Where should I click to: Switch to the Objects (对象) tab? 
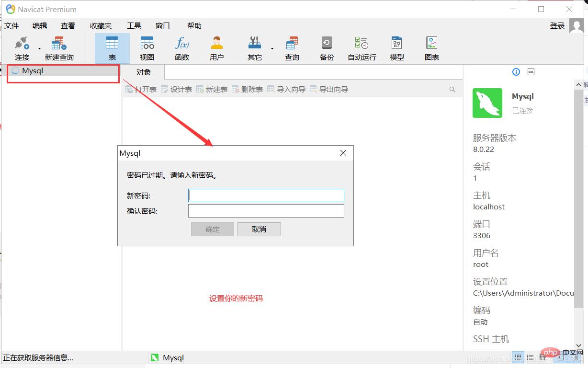pyautogui.click(x=143, y=72)
